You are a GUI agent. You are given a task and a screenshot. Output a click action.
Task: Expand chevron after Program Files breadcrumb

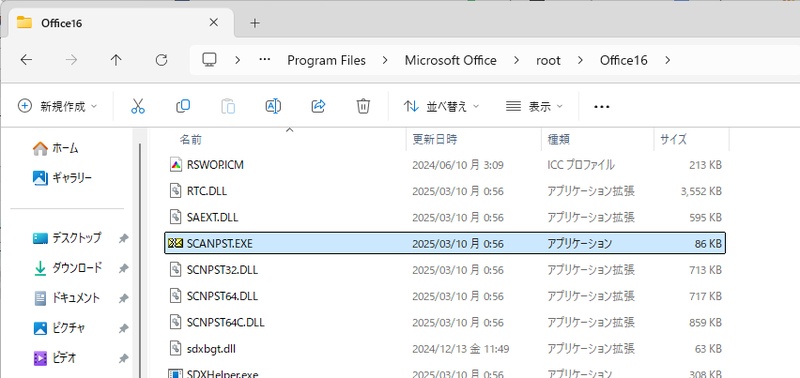tap(385, 60)
